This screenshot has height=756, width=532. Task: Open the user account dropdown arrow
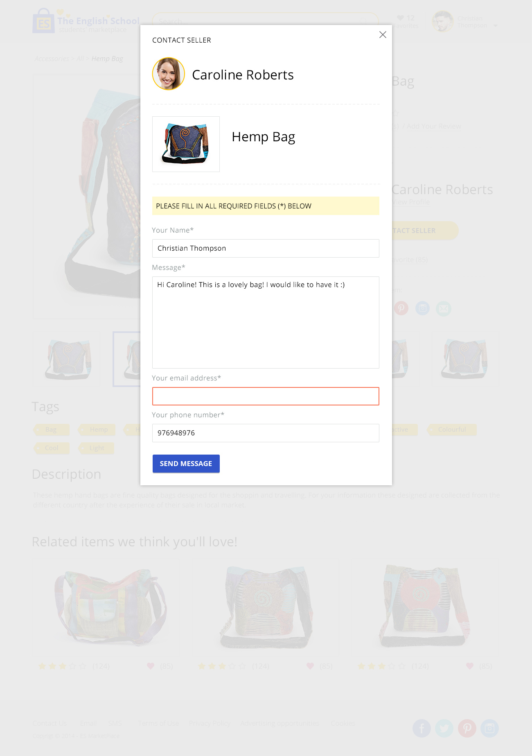(496, 26)
